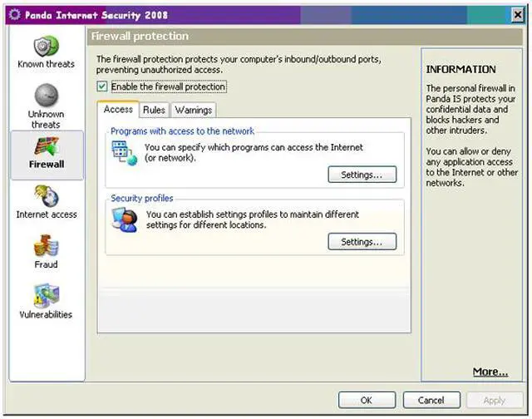
Task: Select the Unknown threats globe icon
Action: tap(47, 95)
